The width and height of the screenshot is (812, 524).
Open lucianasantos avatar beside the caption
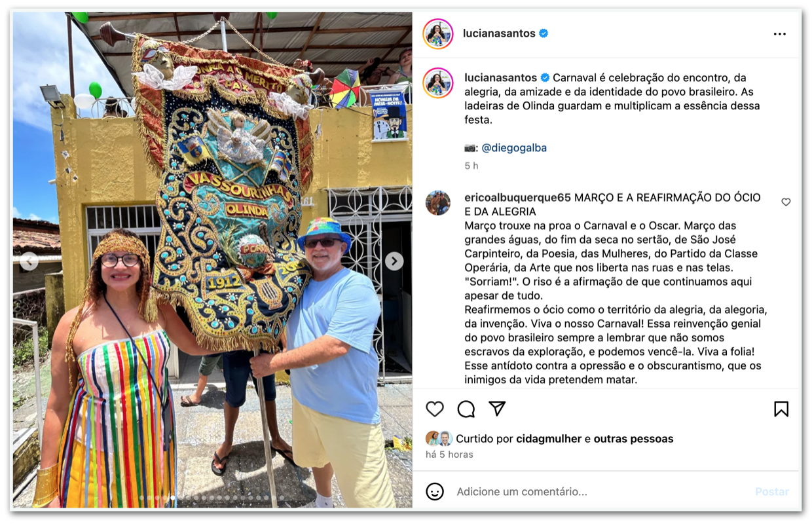click(438, 83)
